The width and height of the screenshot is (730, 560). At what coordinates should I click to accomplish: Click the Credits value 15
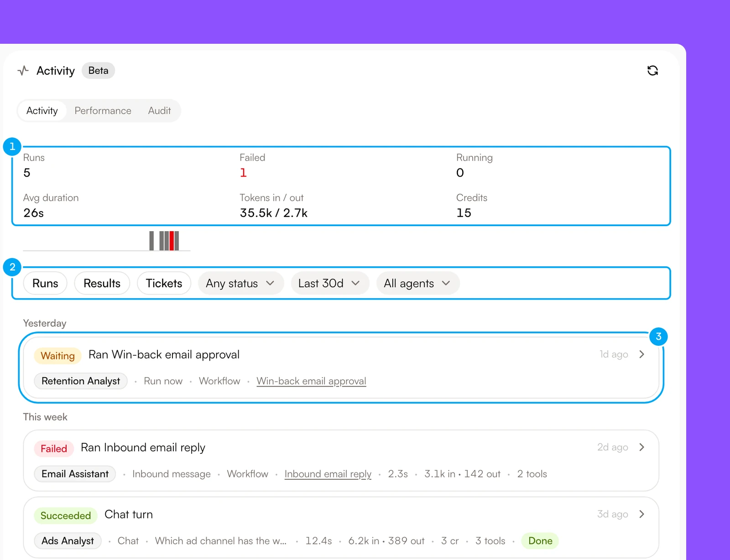click(x=464, y=213)
